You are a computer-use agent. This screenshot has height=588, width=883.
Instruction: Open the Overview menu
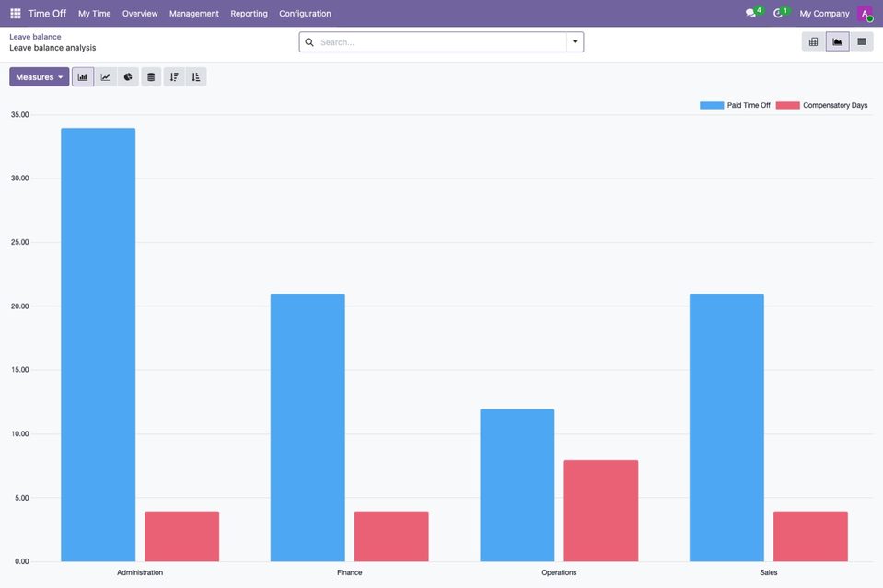coord(140,14)
